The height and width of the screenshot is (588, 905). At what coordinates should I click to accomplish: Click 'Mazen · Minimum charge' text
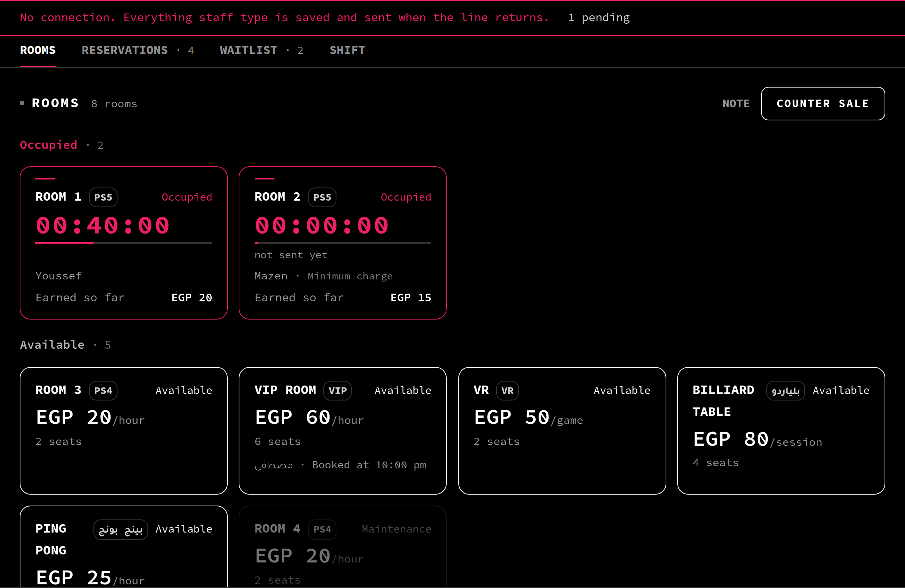click(324, 276)
